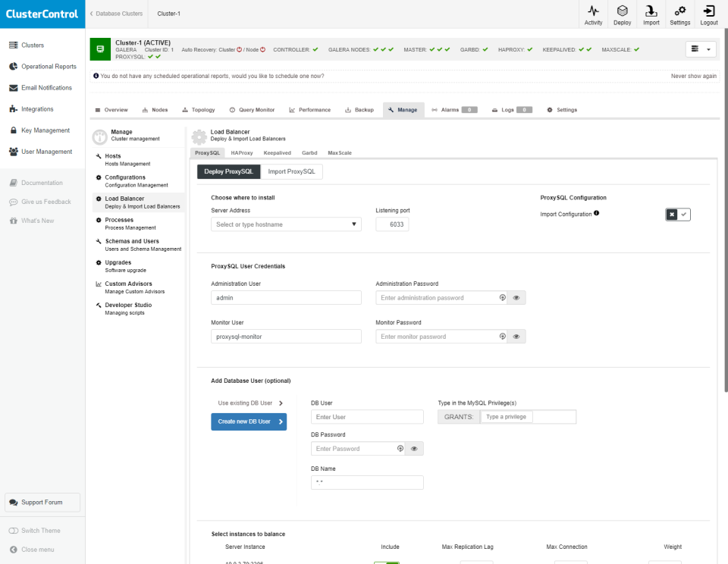Viewport: 728px width, 564px height.
Task: Open the cluster Settings tab
Action: coord(562,110)
